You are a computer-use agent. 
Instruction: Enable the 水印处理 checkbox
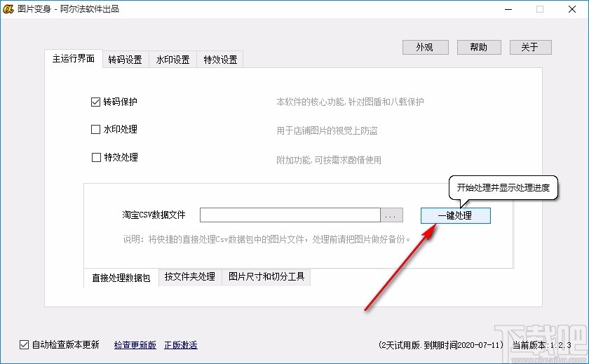tap(95, 130)
